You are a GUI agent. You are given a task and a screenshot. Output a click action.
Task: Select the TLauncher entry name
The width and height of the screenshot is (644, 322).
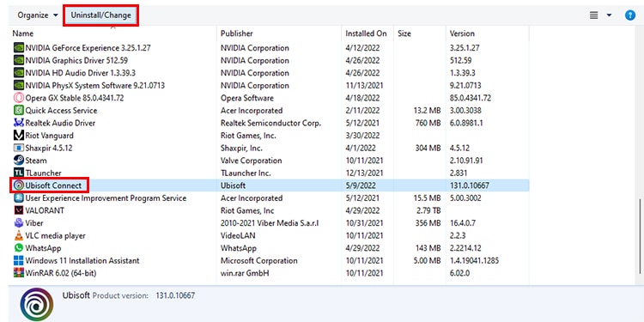click(43, 173)
